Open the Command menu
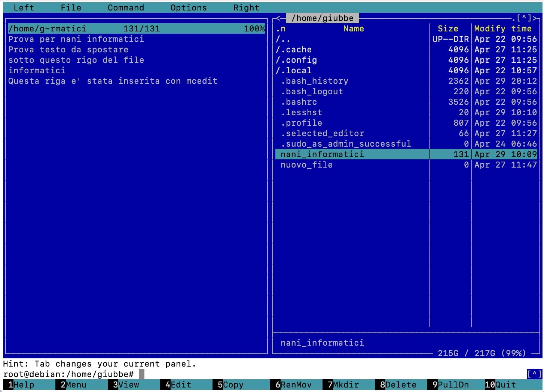The height and width of the screenshot is (392, 544). click(x=126, y=7)
